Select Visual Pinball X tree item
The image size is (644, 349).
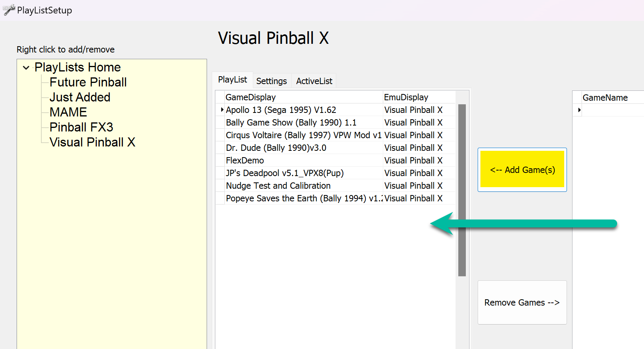[92, 142]
